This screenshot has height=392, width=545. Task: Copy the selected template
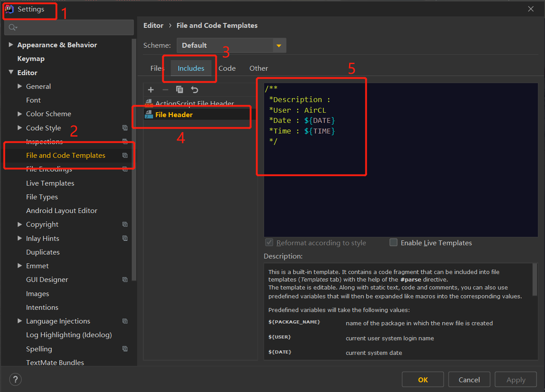180,90
